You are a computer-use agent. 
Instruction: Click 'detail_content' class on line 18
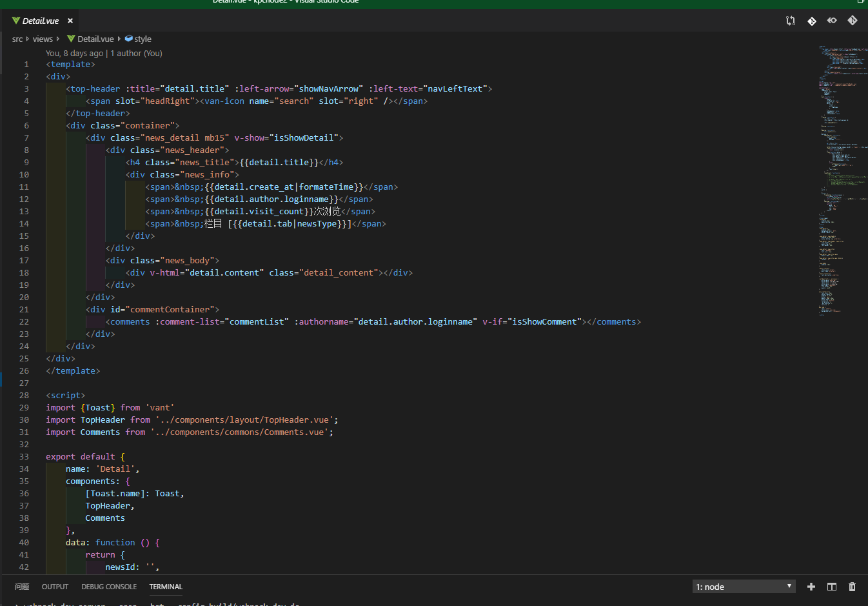point(339,272)
